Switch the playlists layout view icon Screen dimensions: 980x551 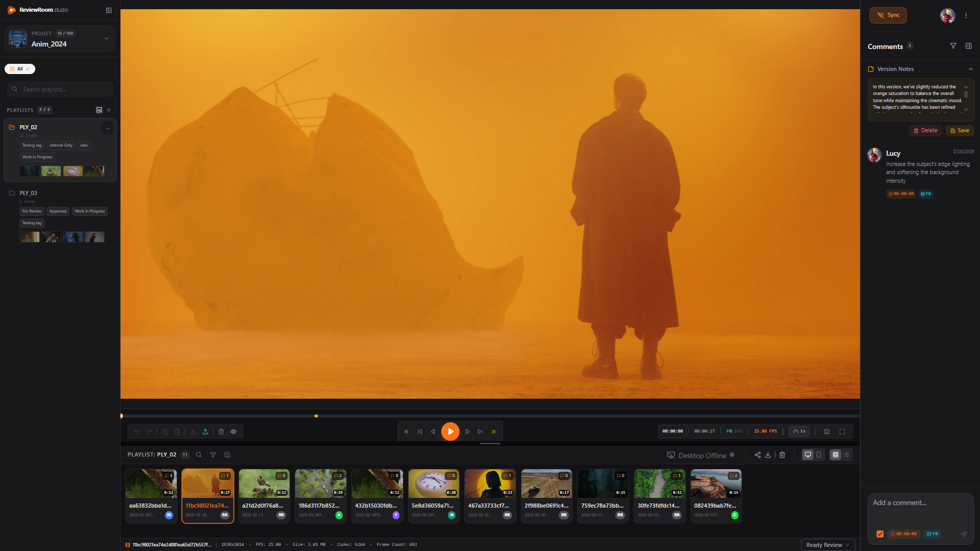click(x=99, y=110)
